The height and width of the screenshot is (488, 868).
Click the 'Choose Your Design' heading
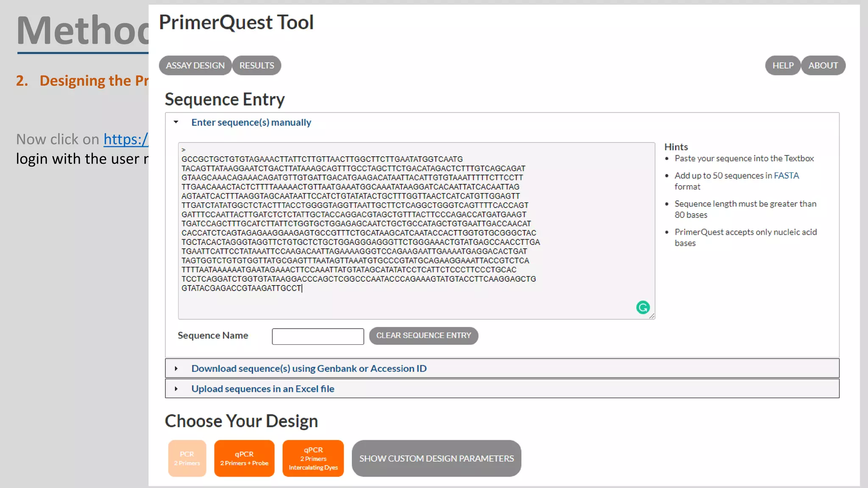[241, 421]
